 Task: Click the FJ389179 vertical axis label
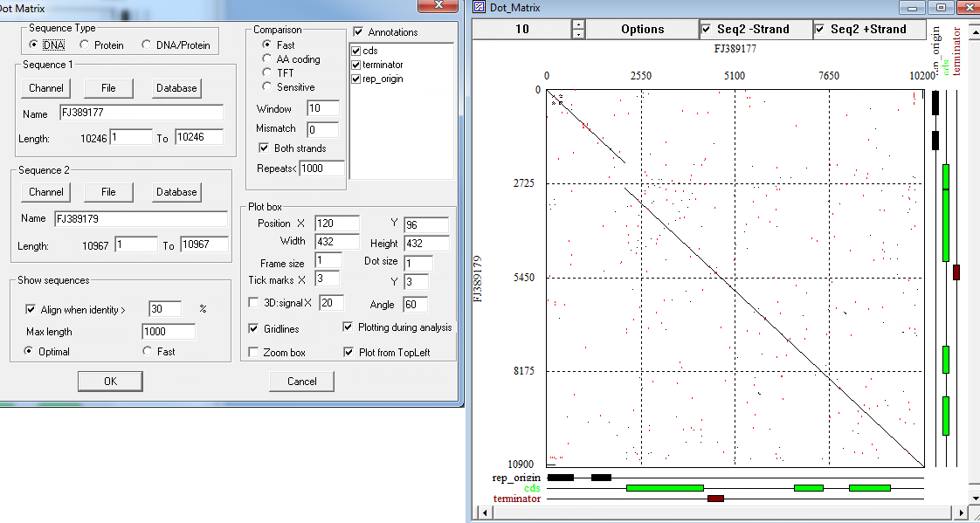pos(480,278)
